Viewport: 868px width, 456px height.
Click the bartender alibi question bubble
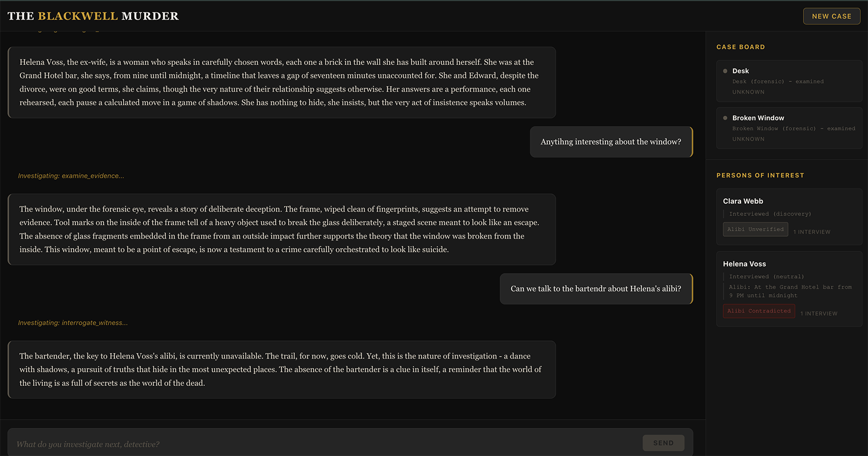pos(596,289)
